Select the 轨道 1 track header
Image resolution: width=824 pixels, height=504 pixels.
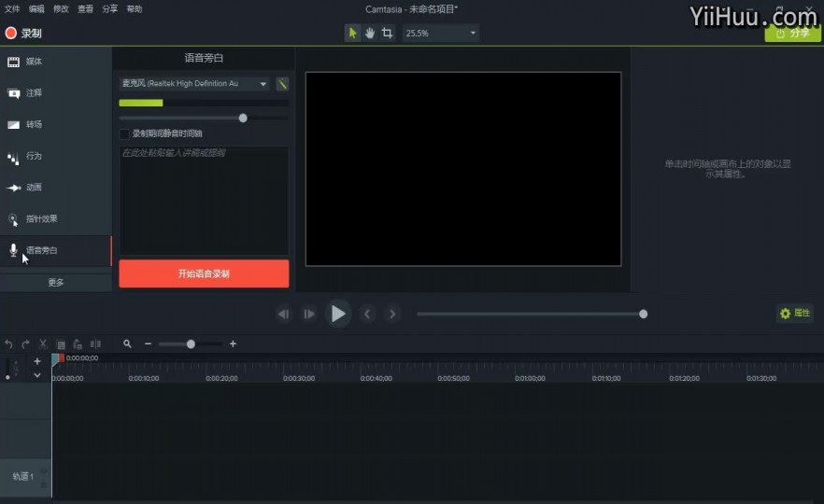pyautogui.click(x=25, y=477)
